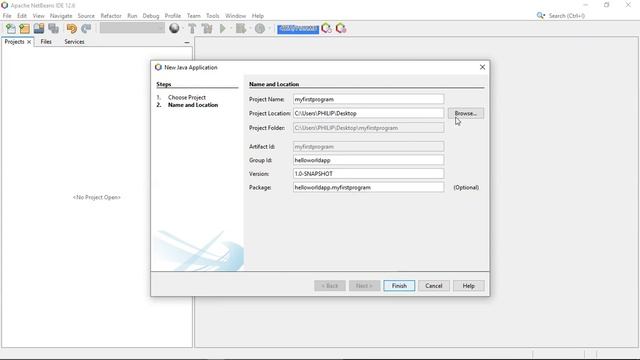Click the Project Location field
640x360 pixels.
click(x=368, y=113)
